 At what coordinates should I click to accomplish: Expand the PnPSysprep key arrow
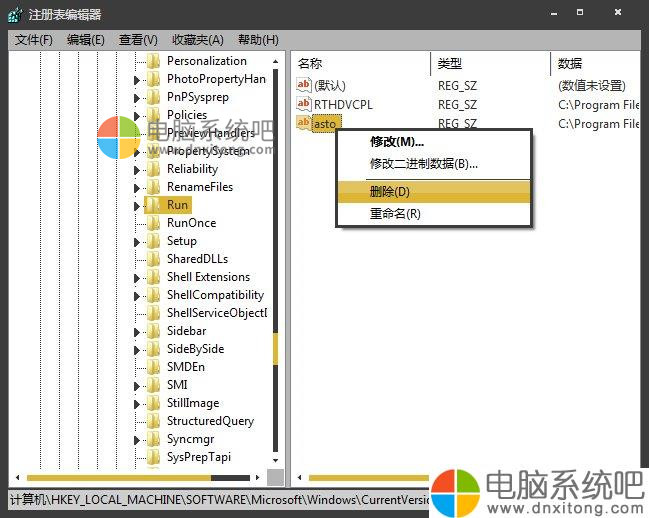click(x=137, y=98)
